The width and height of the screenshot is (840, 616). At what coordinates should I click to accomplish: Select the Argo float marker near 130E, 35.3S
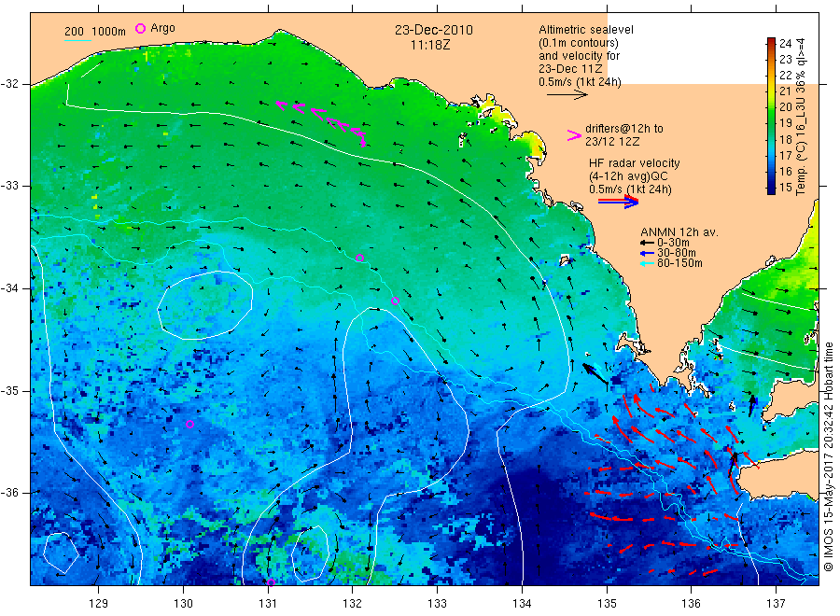tap(189, 425)
